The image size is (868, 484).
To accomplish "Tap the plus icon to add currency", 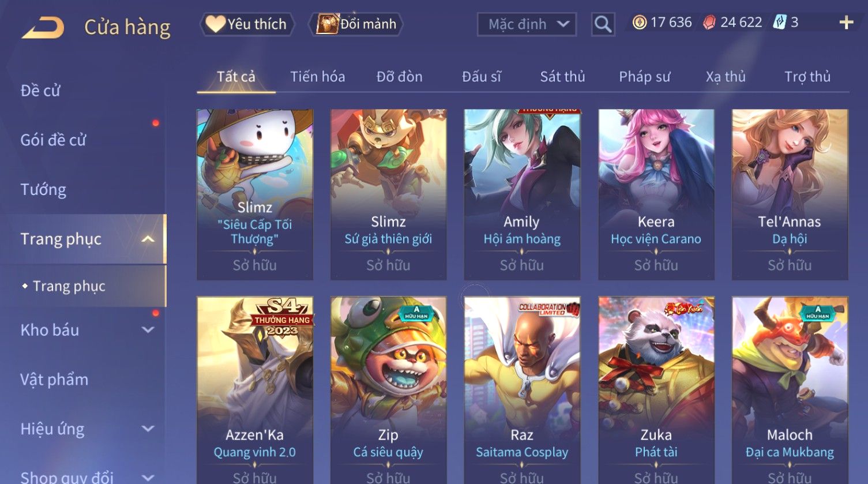I will click(x=846, y=22).
